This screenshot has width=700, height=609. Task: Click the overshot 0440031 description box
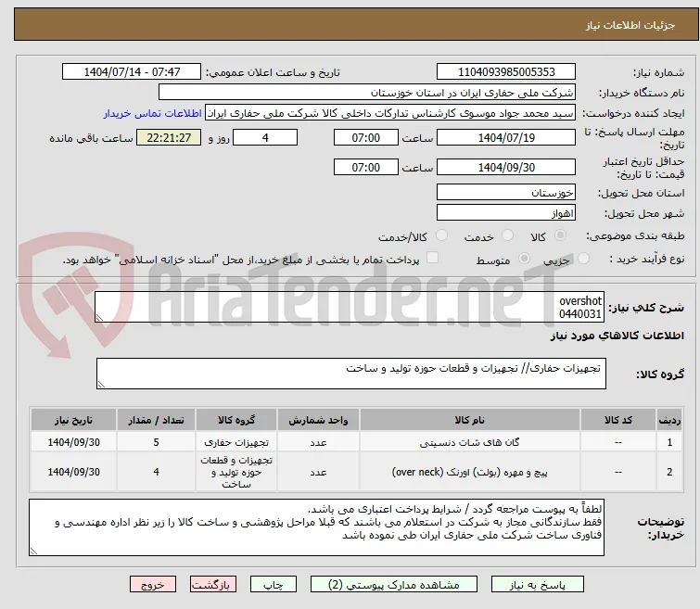coord(350,307)
